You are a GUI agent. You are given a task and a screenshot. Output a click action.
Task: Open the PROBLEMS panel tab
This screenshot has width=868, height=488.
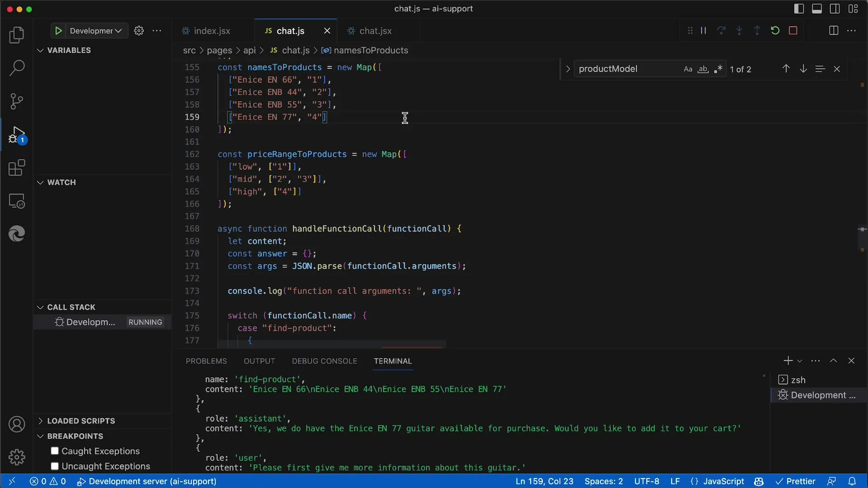(x=206, y=361)
